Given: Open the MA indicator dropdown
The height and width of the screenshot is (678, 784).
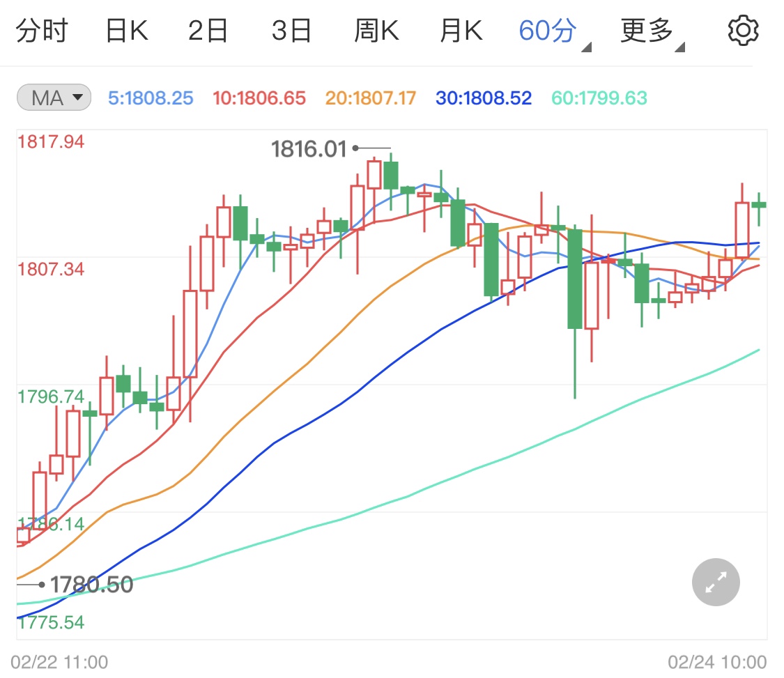Looking at the screenshot, I should [54, 97].
